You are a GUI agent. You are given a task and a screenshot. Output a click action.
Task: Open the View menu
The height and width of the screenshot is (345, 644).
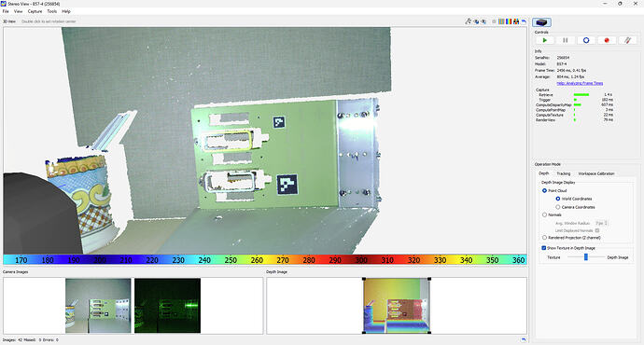pos(18,11)
